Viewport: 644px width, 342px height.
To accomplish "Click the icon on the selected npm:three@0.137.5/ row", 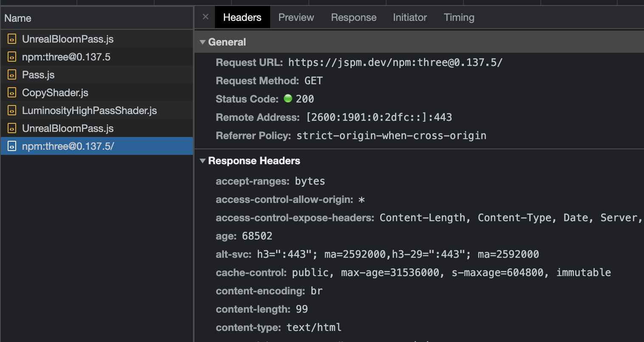I will pos(11,146).
